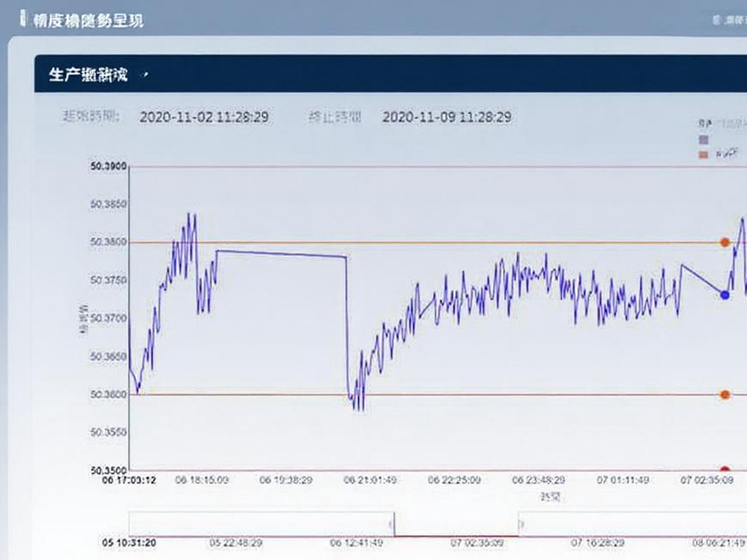The height and width of the screenshot is (560, 747).
Task: Open the end time 2020-11-09 11:28:29 picker
Action: point(447,117)
